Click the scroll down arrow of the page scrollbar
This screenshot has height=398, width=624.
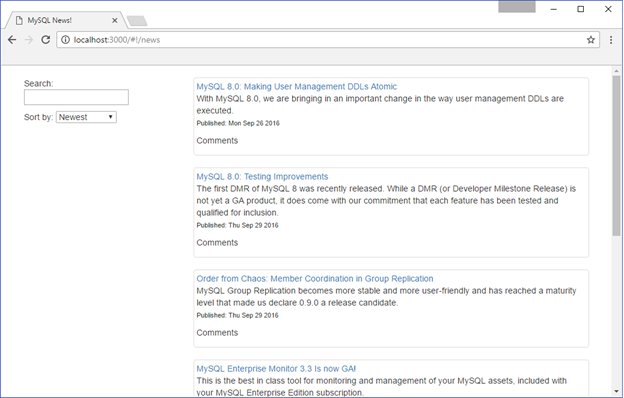[616, 392]
